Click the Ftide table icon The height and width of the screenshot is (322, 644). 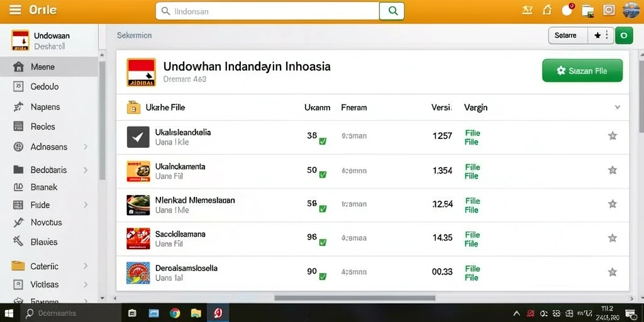tap(18, 205)
